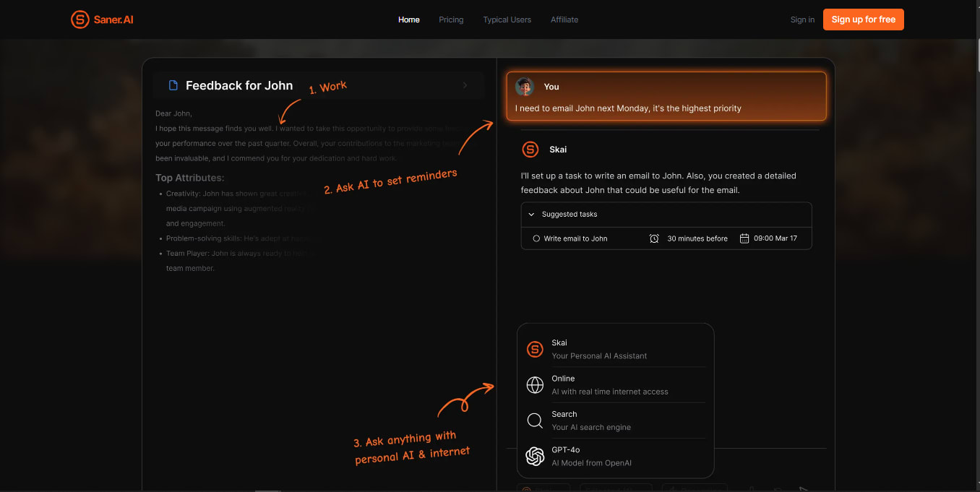Click the Skai logo beside the chat reply
Screen dimensions: 980x492
[530, 150]
